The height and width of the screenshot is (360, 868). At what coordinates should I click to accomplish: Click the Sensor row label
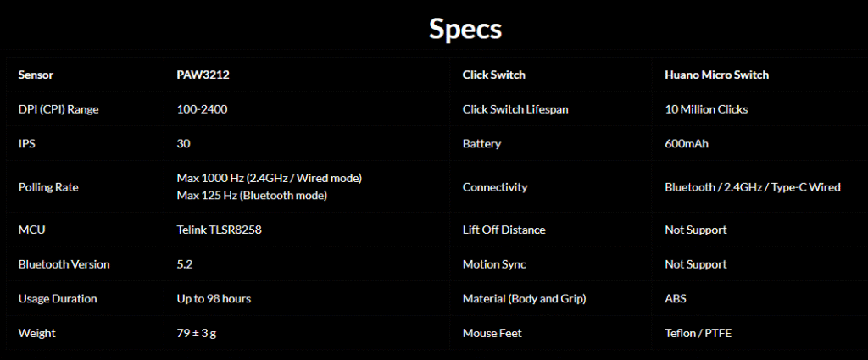point(36,75)
